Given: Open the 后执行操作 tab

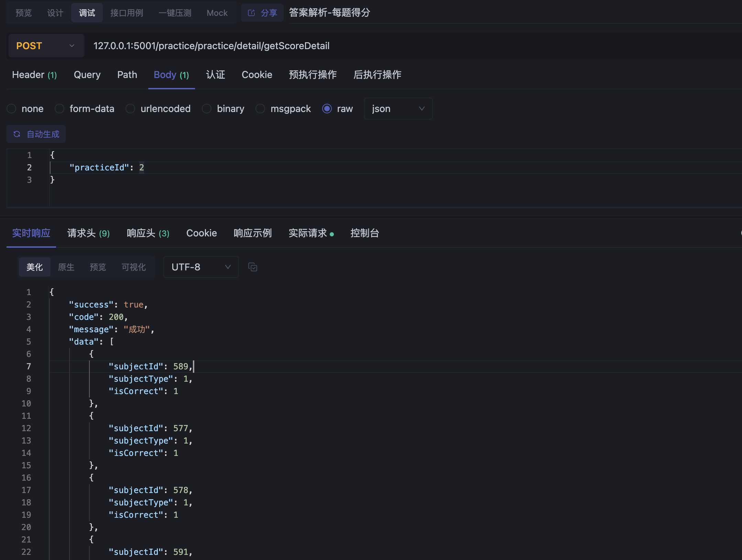Looking at the screenshot, I should coord(378,75).
